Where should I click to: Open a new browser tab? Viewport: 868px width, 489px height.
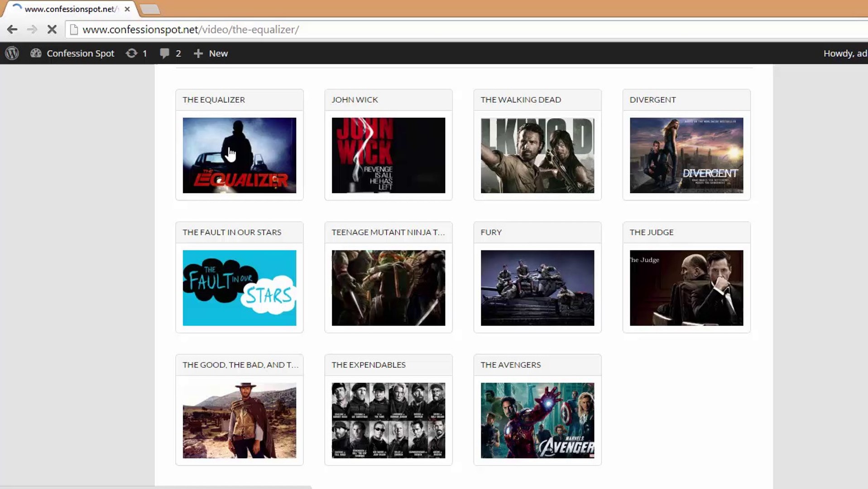[x=149, y=9]
